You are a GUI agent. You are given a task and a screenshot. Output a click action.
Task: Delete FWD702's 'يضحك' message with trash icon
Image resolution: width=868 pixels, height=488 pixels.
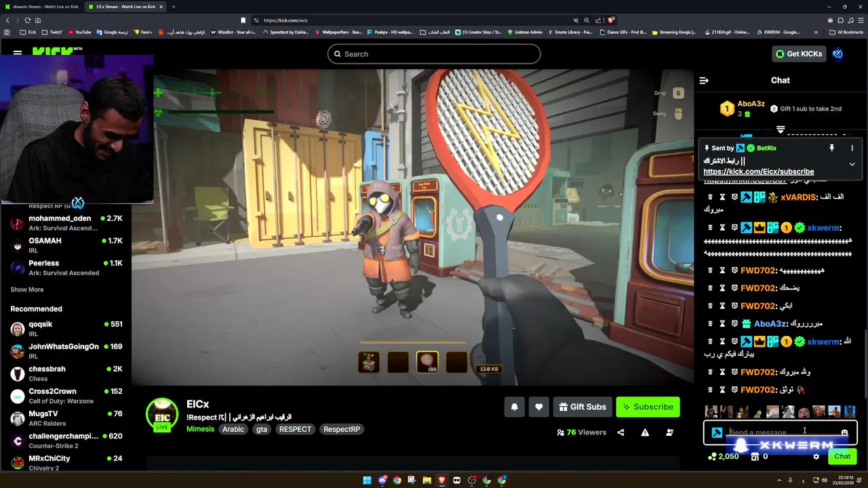[710, 288]
